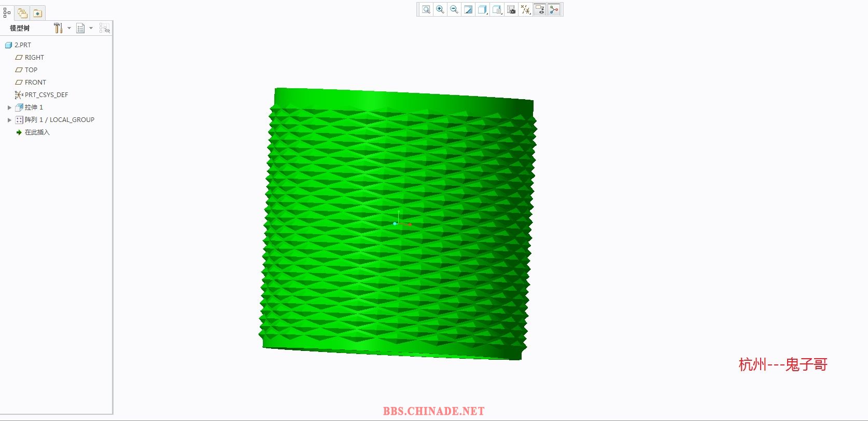The height and width of the screenshot is (421, 868).
Task: Open model tree settings hammer icon
Action: 58,28
